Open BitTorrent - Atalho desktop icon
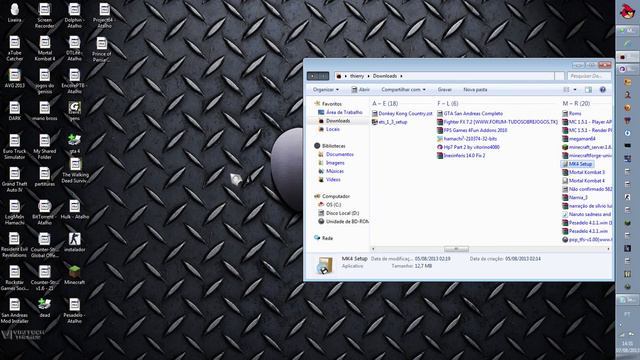 pos(44,213)
